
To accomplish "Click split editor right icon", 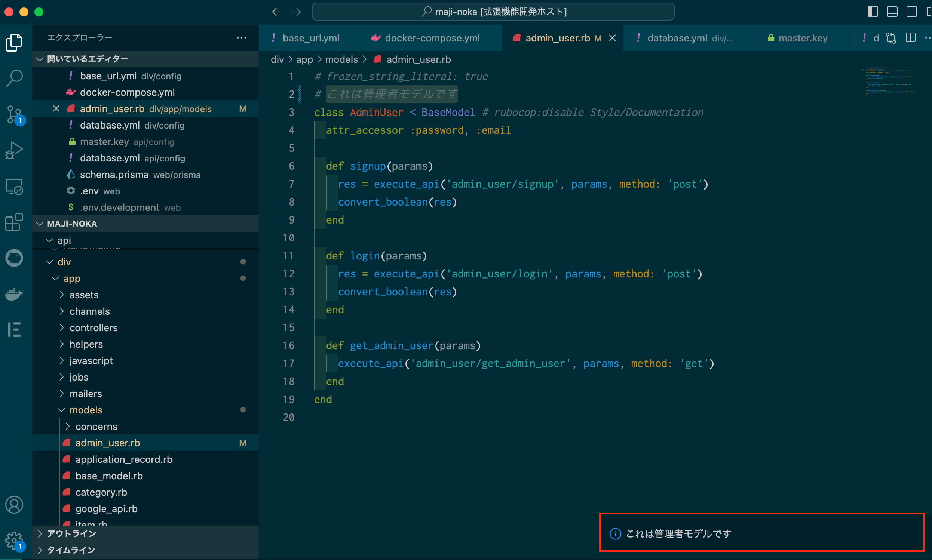I will (x=910, y=38).
